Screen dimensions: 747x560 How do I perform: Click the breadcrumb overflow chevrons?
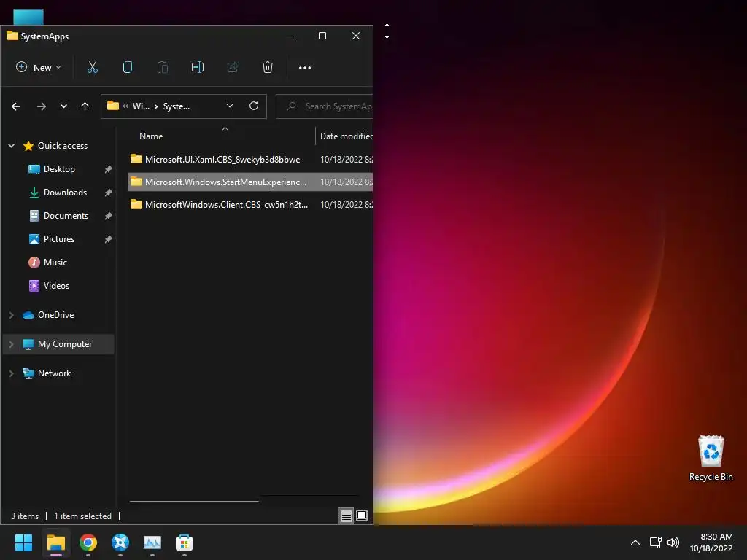click(x=125, y=106)
